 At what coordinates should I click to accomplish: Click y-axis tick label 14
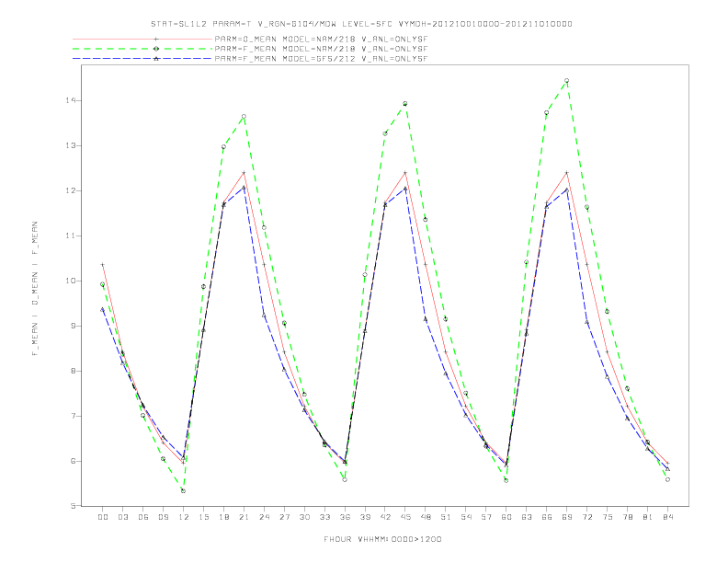[x=71, y=100]
